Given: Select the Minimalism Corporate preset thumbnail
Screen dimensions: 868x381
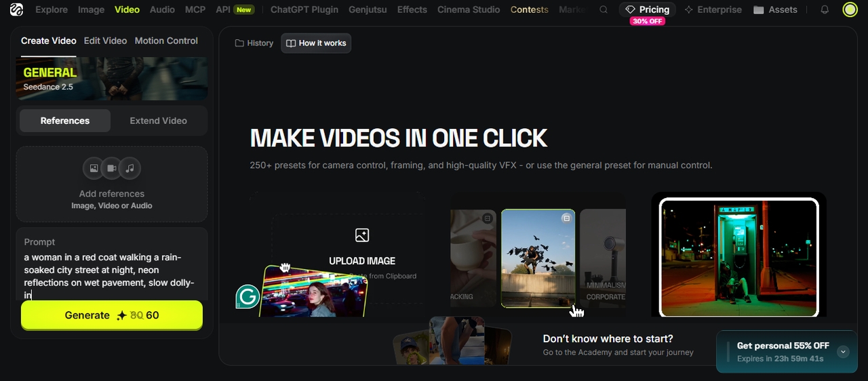Looking at the screenshot, I should 603,258.
